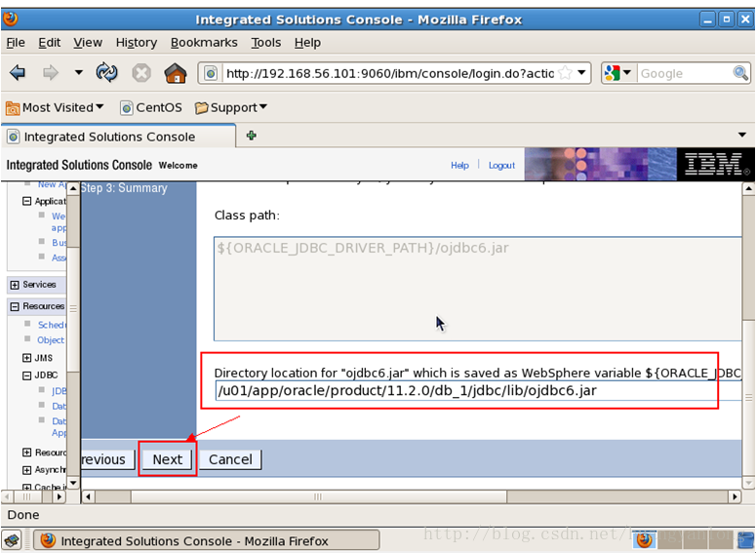Click the Logout link
Viewport: 756px width, 553px height.
[501, 165]
